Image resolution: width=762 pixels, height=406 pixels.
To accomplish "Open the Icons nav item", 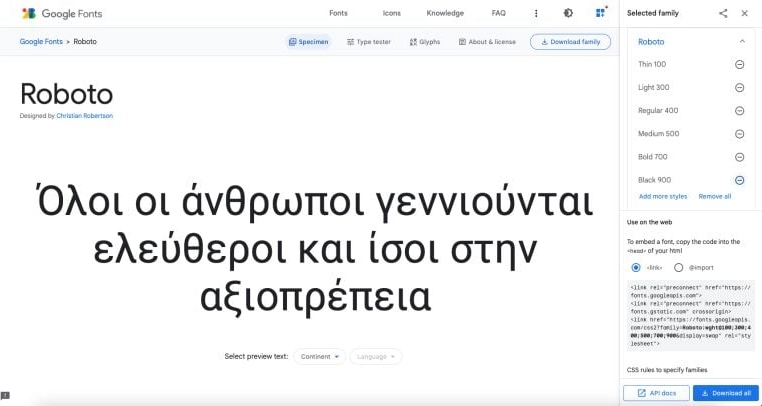I will (x=392, y=13).
